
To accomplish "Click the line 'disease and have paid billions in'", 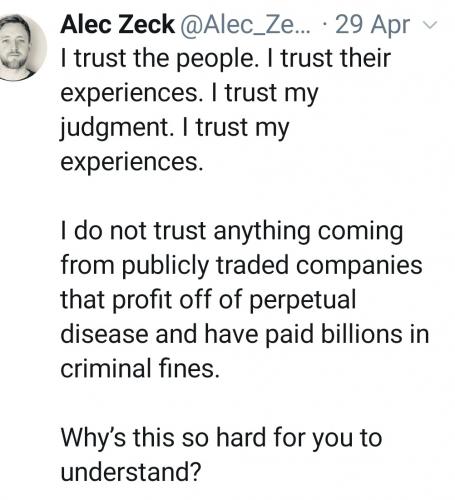I will [245, 334].
